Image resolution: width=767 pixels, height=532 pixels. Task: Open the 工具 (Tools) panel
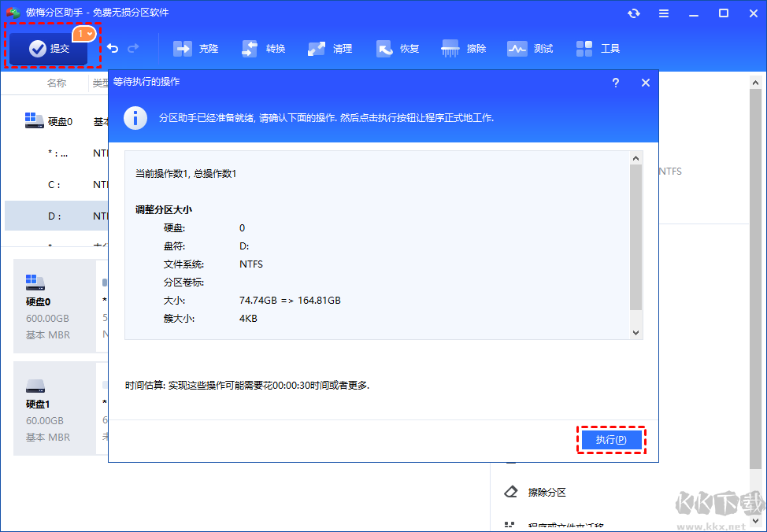[598, 48]
